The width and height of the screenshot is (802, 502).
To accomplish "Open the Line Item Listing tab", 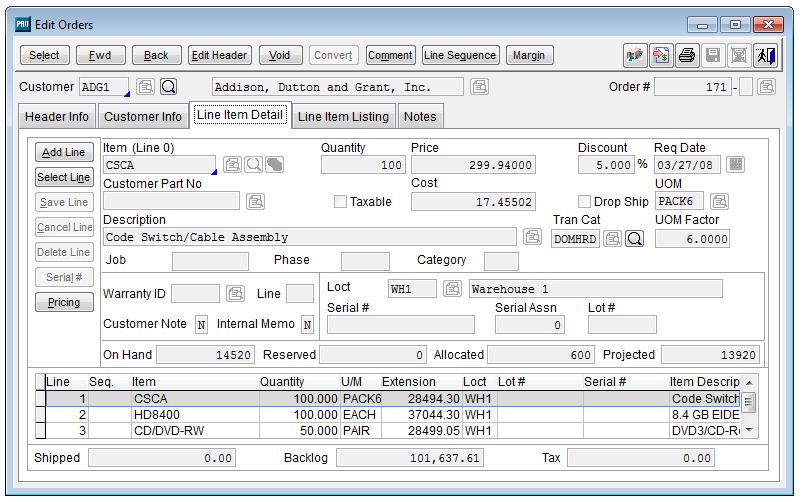I will (343, 117).
